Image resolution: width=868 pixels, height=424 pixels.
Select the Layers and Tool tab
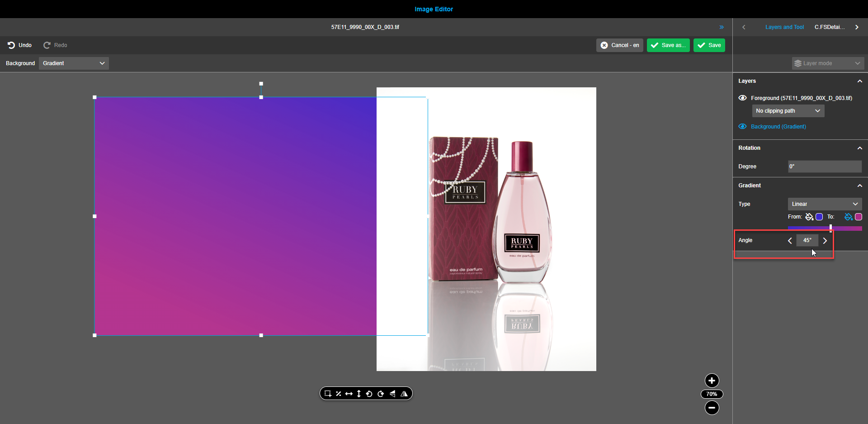click(785, 27)
